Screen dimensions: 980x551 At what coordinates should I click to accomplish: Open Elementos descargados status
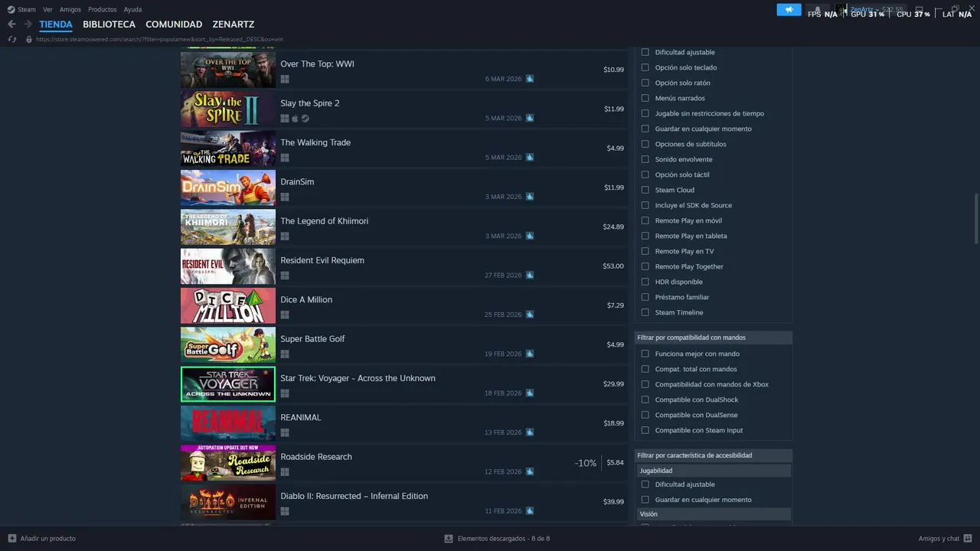click(504, 539)
